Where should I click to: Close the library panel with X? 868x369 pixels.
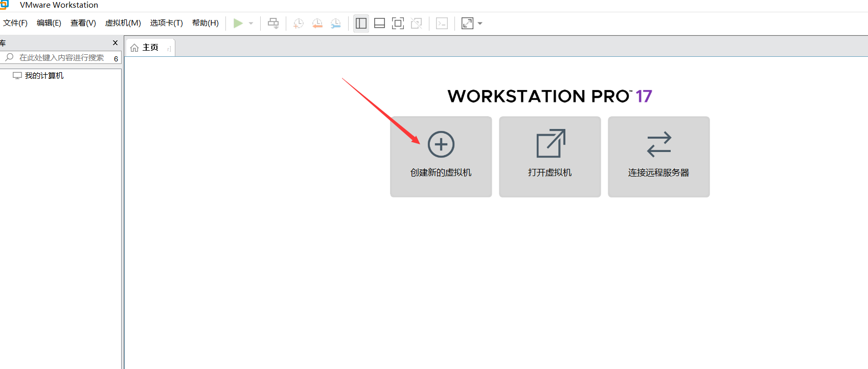[115, 43]
